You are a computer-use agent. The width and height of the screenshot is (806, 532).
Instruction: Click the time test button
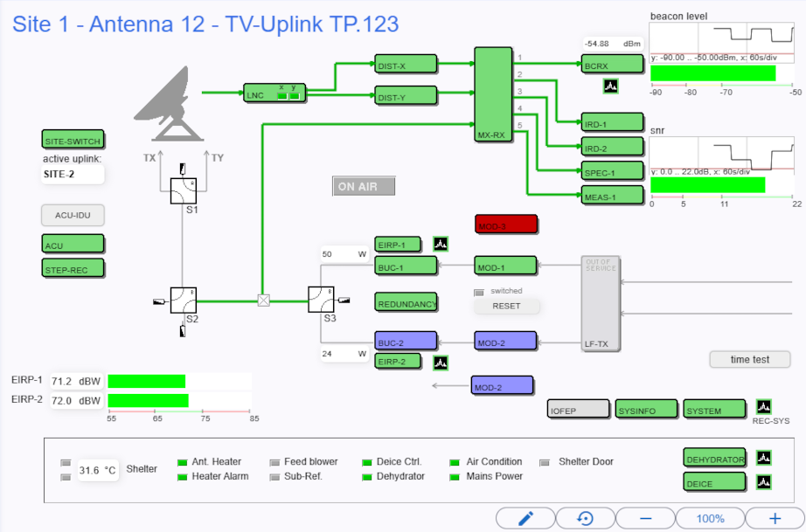click(x=749, y=360)
